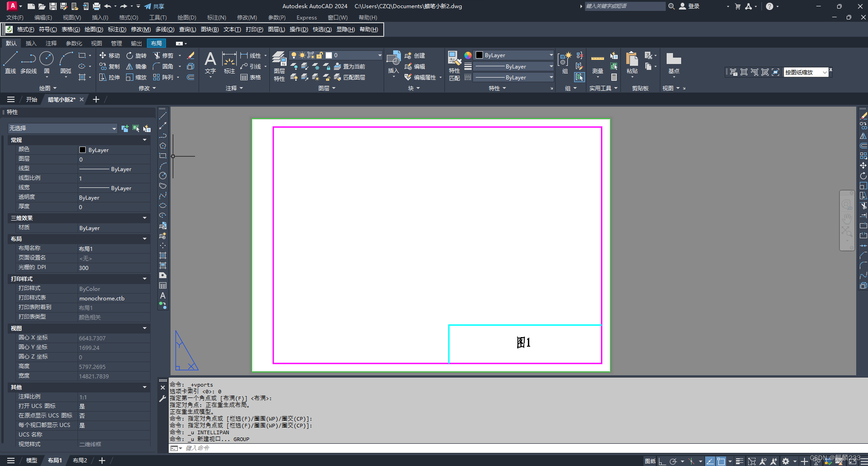This screenshot has height=466, width=868.
Task: Select the Line (直线) drawing tool
Action: 10,63
